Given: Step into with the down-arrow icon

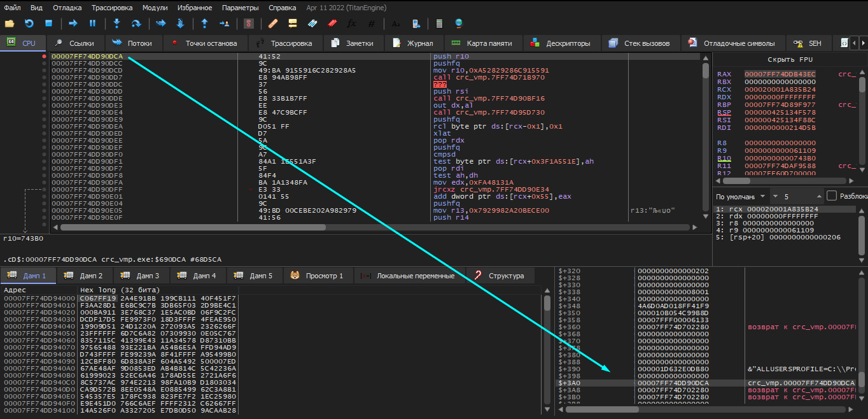Looking at the screenshot, I should [x=116, y=24].
